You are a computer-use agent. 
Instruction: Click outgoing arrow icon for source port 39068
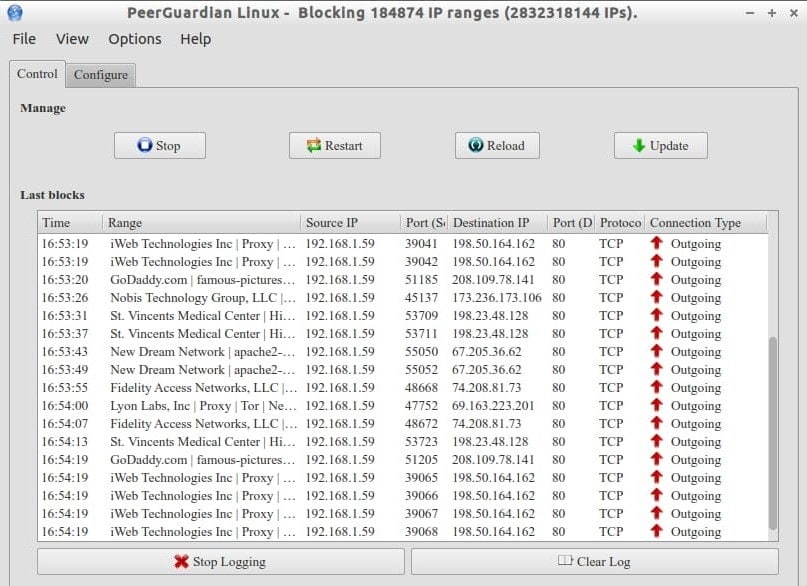coord(656,531)
